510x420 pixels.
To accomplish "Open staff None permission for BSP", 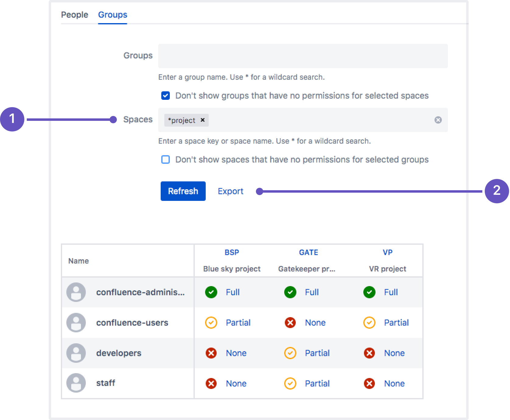I will click(x=236, y=383).
